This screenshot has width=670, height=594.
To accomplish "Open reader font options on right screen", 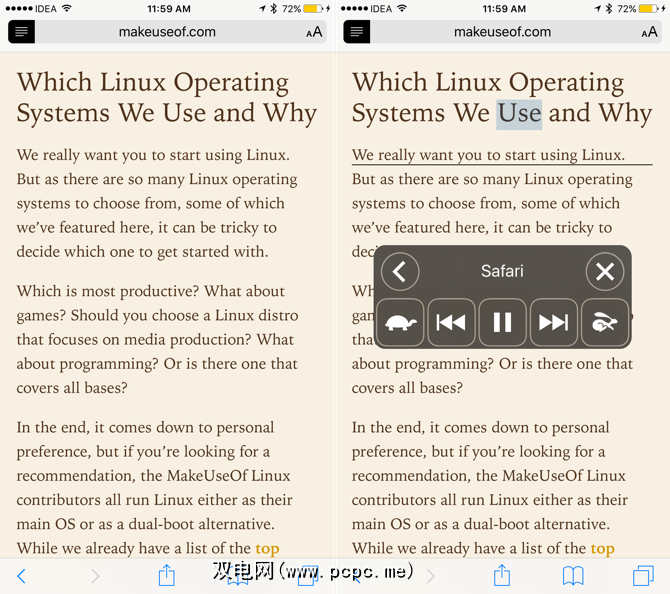I will click(x=650, y=32).
